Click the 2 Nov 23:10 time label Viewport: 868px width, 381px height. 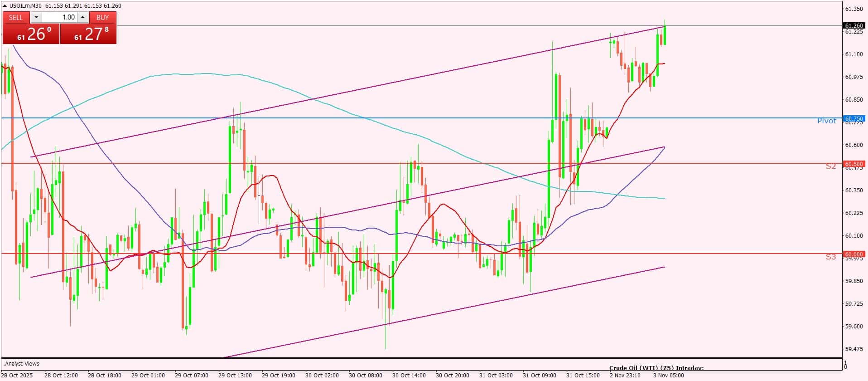point(625,376)
